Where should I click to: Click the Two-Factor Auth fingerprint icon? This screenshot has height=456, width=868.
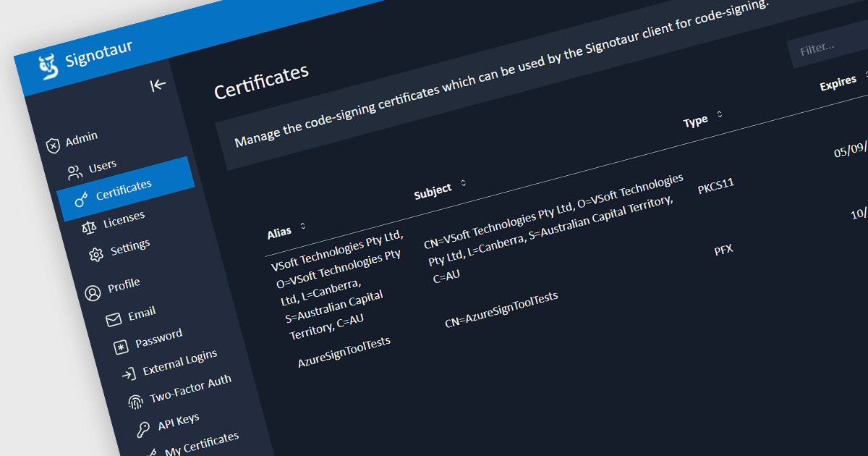coord(135,402)
